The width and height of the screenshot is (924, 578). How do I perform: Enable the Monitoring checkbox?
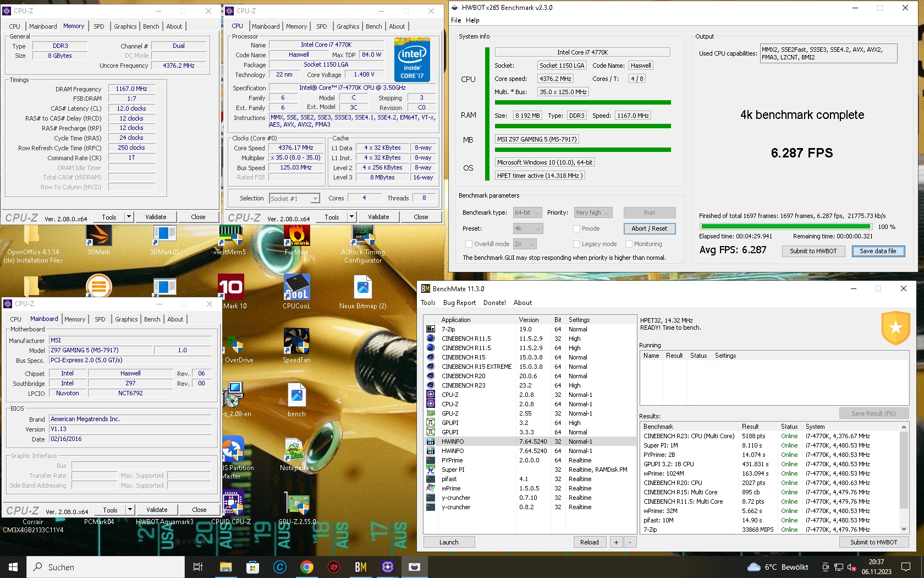(629, 244)
